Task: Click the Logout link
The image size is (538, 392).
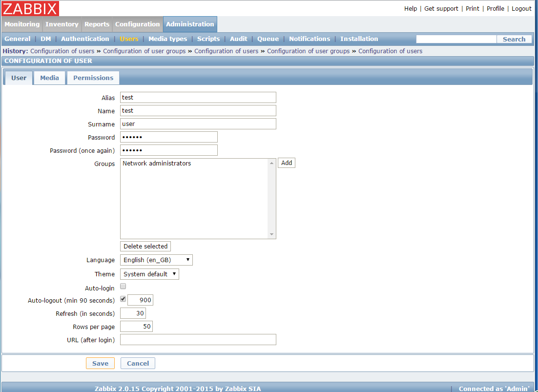Action: (x=521, y=9)
